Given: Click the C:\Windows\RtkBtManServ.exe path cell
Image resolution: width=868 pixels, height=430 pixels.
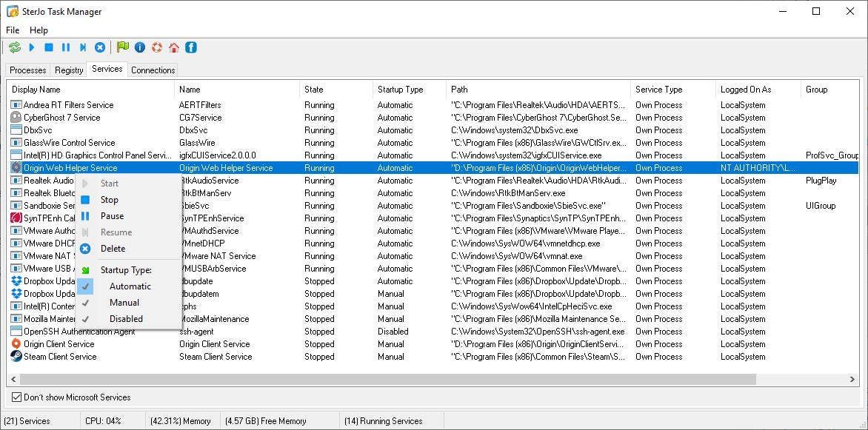Looking at the screenshot, I should 508,193.
